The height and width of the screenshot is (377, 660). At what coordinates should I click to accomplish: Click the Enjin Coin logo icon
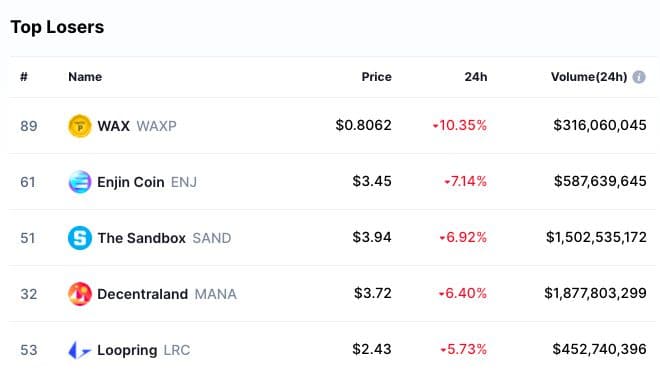pos(80,182)
